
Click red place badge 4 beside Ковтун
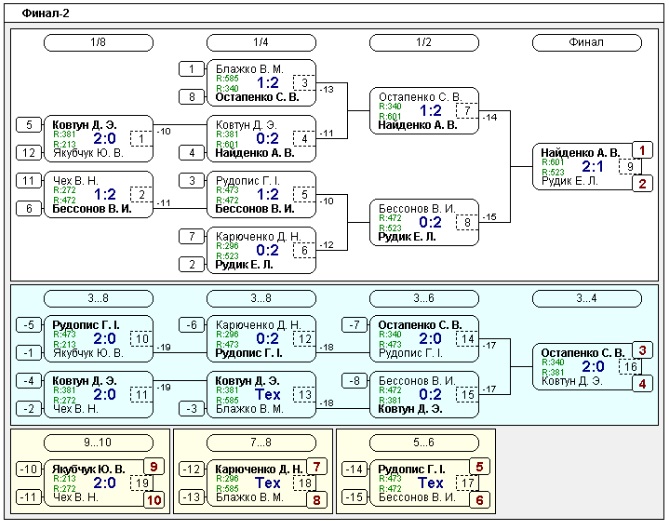pos(642,384)
